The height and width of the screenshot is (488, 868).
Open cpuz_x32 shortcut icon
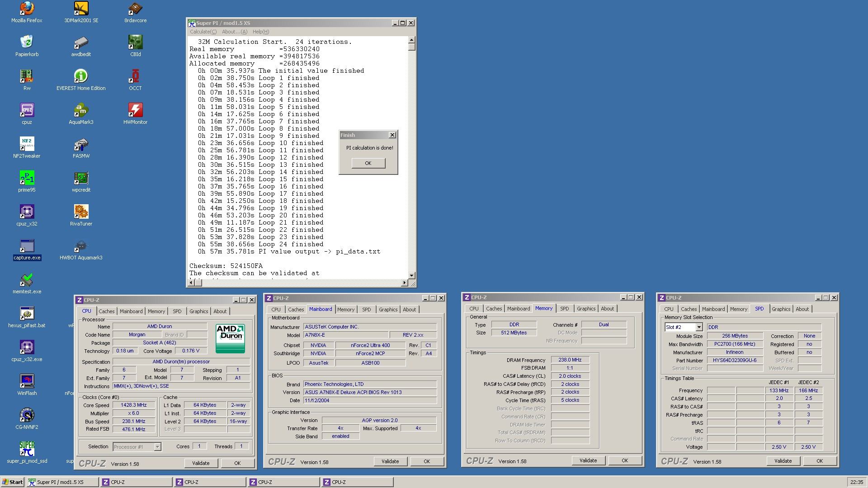click(27, 216)
